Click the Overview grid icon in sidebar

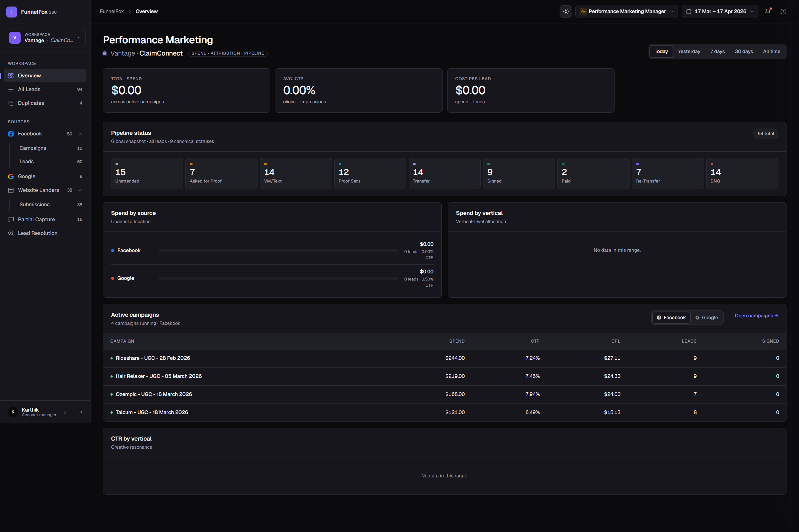coord(11,76)
